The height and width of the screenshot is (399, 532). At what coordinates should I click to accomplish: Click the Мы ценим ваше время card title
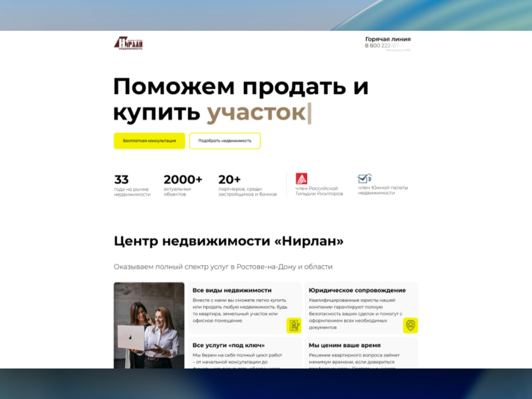pyautogui.click(x=344, y=345)
